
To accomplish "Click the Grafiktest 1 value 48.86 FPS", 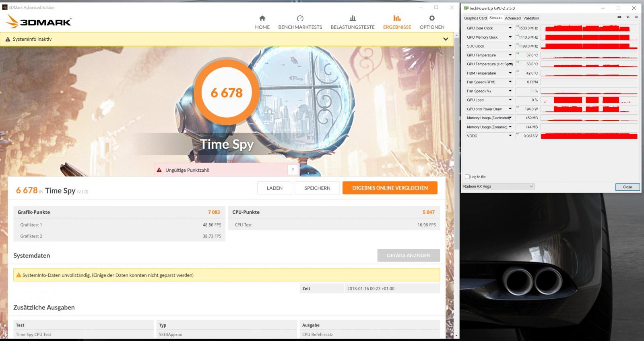I will (212, 225).
